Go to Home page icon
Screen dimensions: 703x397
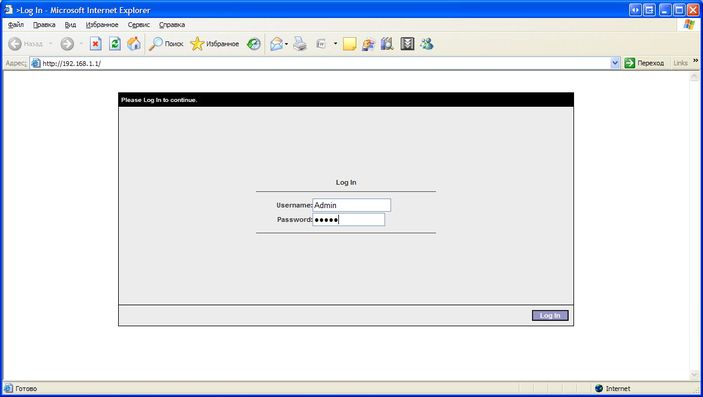click(134, 44)
